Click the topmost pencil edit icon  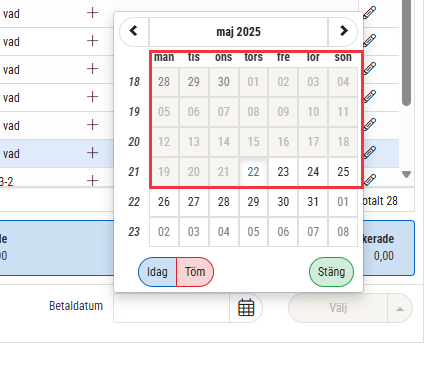click(x=369, y=13)
